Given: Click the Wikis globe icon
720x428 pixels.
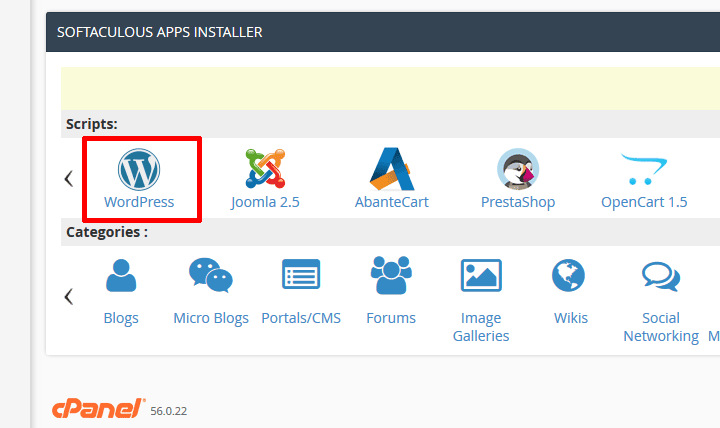Looking at the screenshot, I should pos(569,277).
